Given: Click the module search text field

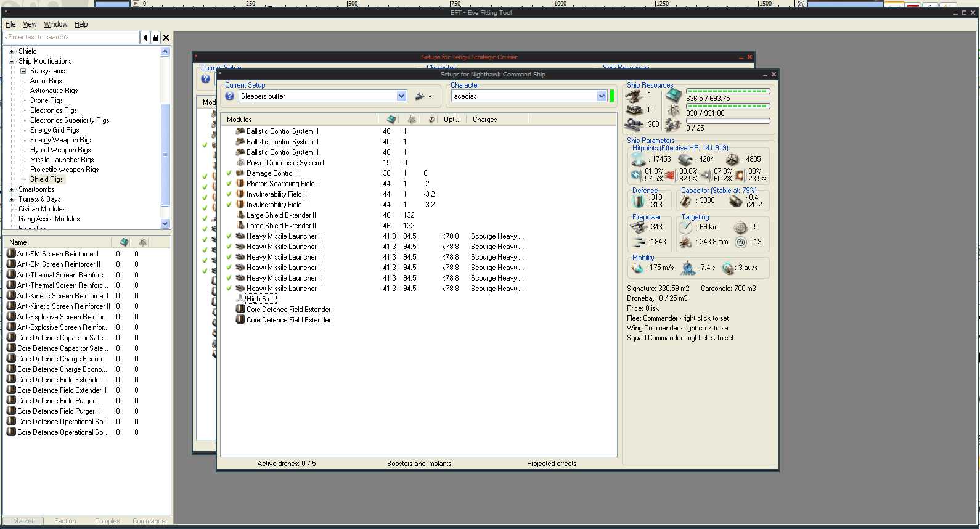Looking at the screenshot, I should [71, 38].
